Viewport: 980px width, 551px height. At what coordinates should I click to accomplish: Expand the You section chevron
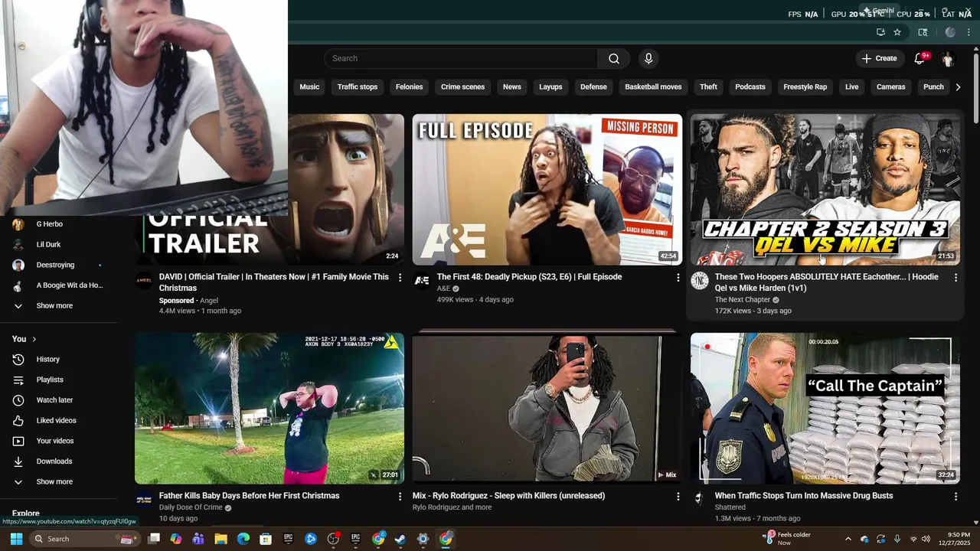tap(34, 339)
